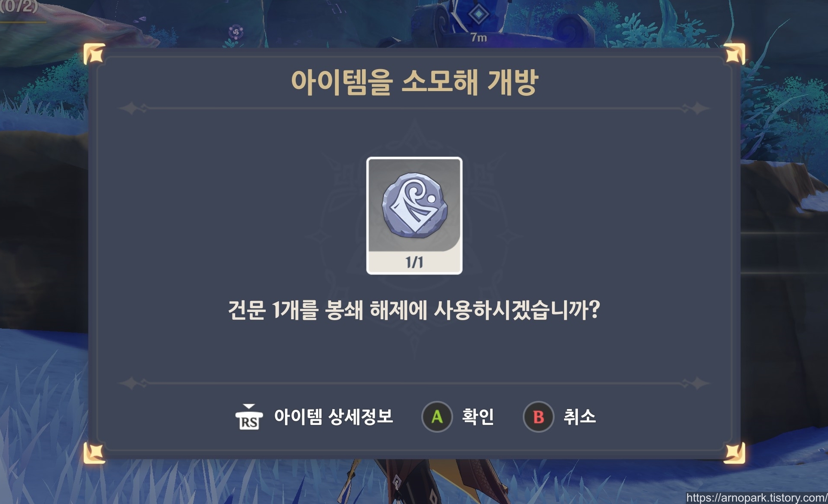Viewport: 828px width, 504px height.
Task: Click the top-left golden corner ornament
Action: tap(94, 54)
